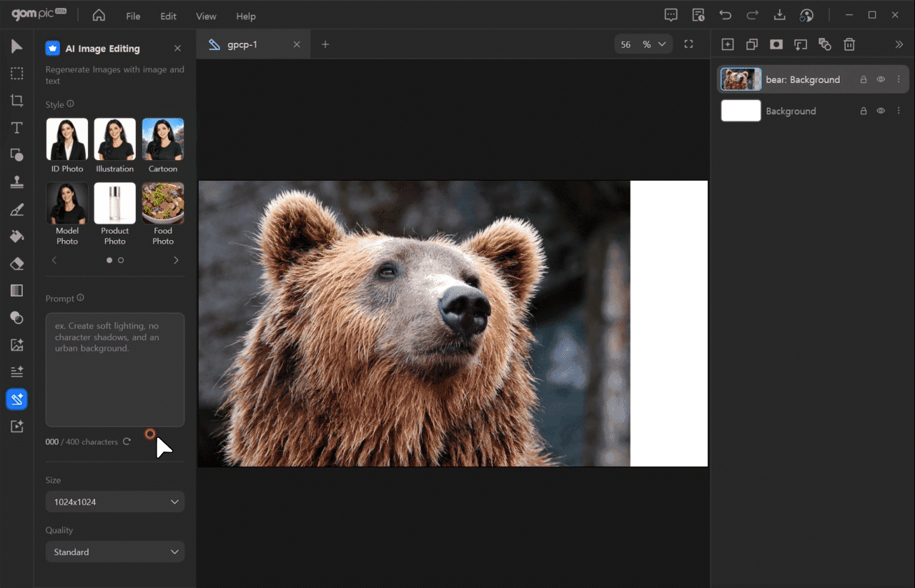915x588 pixels.
Task: Select the Eraser tool
Action: [x=16, y=264]
